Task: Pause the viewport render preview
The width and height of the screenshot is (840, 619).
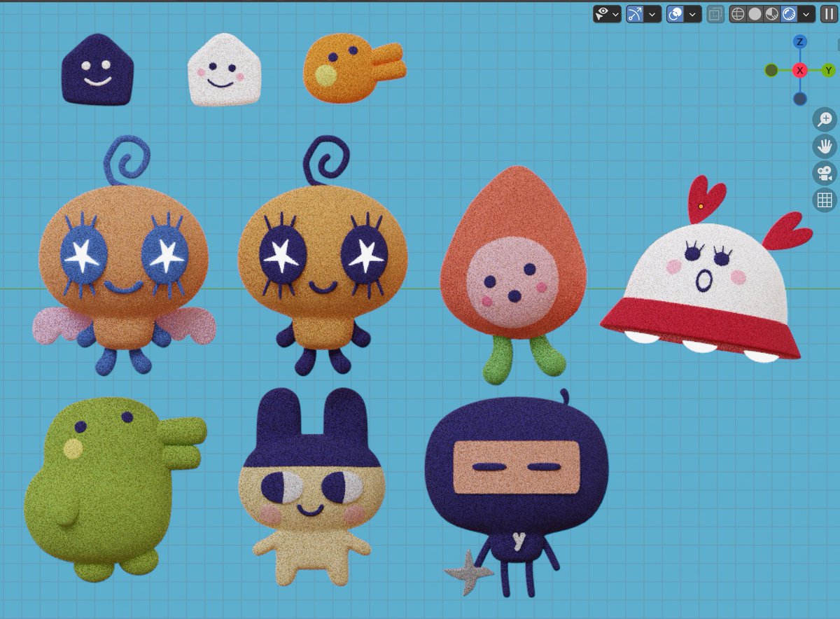Action: [829, 13]
